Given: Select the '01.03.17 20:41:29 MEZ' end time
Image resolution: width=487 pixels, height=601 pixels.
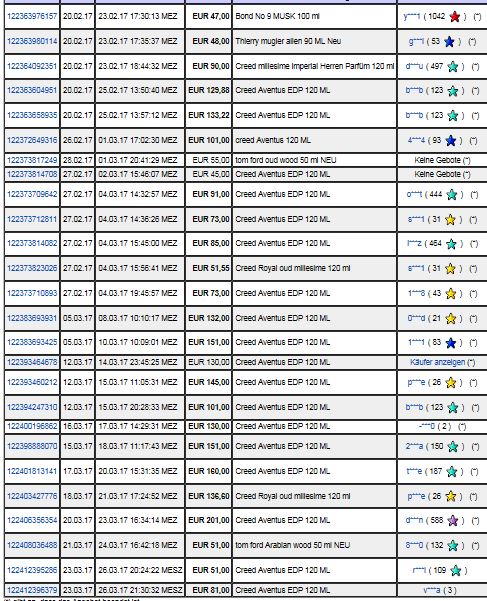Looking at the screenshot, I should pos(138,160).
